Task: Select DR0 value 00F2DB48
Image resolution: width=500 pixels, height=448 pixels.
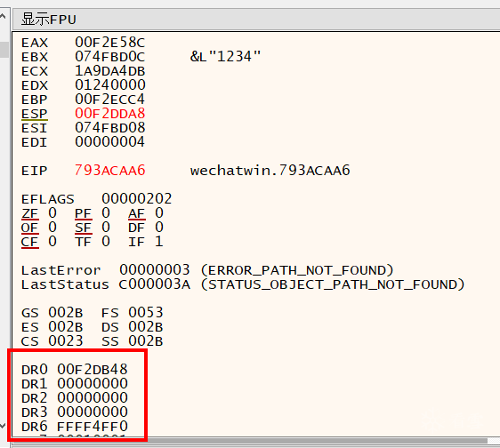Action: point(93,370)
